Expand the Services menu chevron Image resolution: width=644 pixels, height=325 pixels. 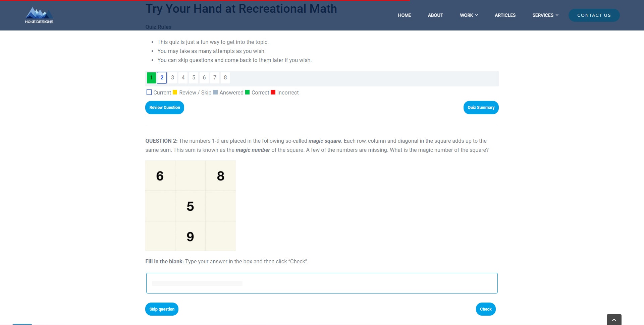click(557, 15)
